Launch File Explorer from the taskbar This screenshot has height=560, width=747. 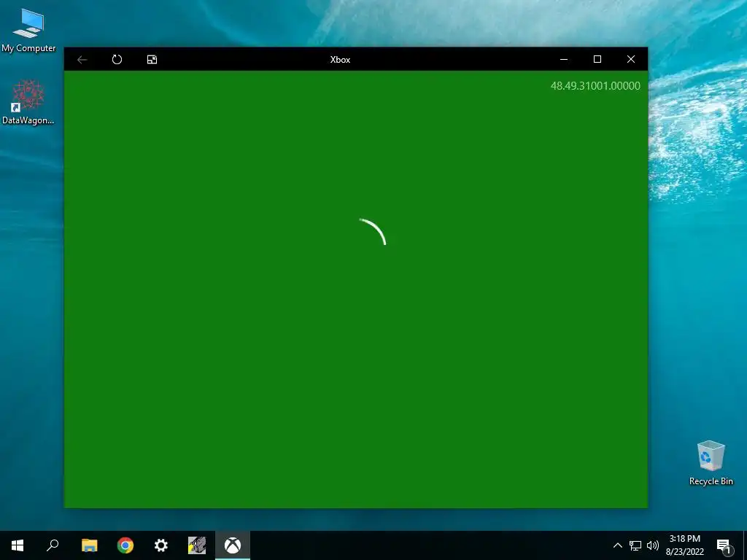89,545
